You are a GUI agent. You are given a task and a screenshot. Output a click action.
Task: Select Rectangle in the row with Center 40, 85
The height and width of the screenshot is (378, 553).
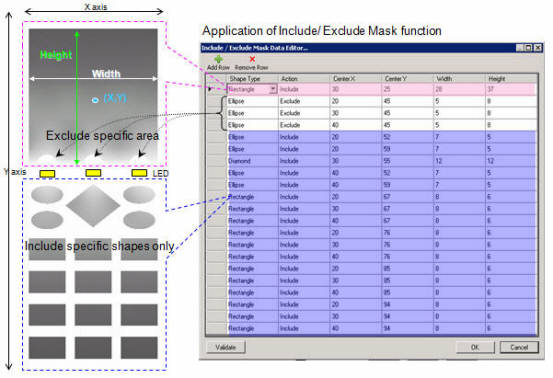253,293
